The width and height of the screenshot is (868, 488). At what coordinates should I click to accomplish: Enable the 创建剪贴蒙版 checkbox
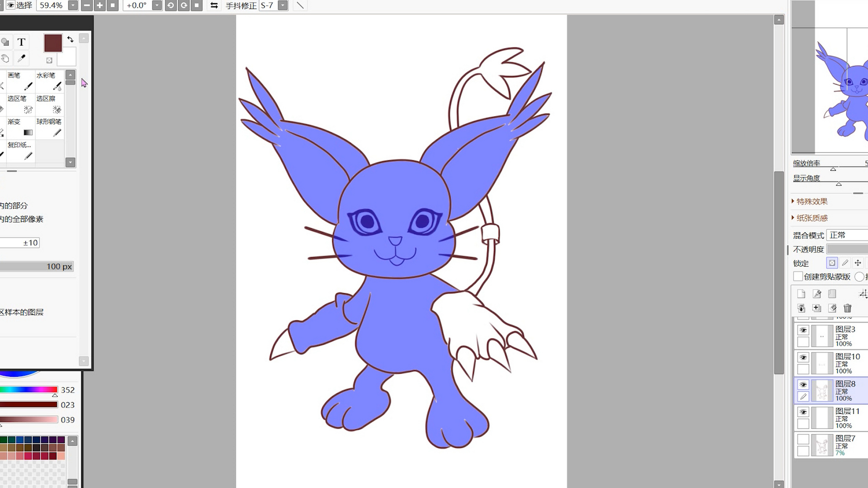pyautogui.click(x=797, y=276)
